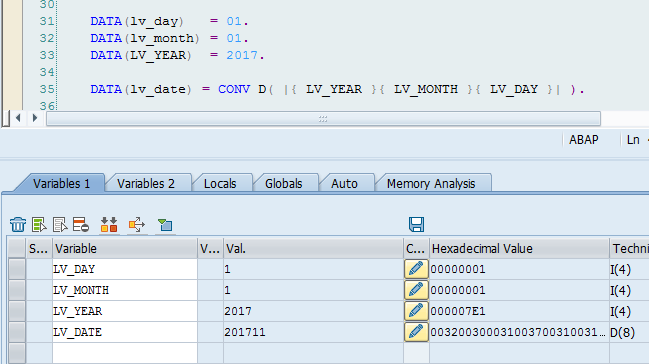Image resolution: width=649 pixels, height=364 pixels.
Task: Select the LV_DATE row selector
Action: click(17, 332)
